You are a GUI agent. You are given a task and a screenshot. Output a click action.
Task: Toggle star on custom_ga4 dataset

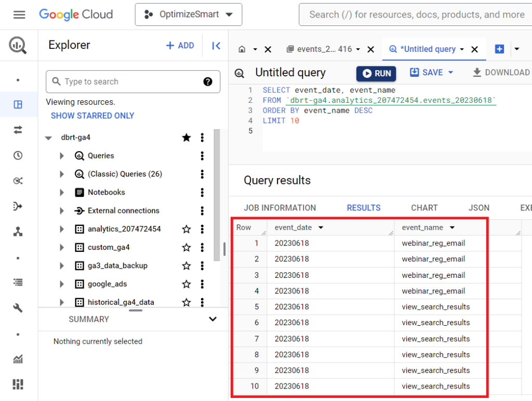click(x=187, y=247)
